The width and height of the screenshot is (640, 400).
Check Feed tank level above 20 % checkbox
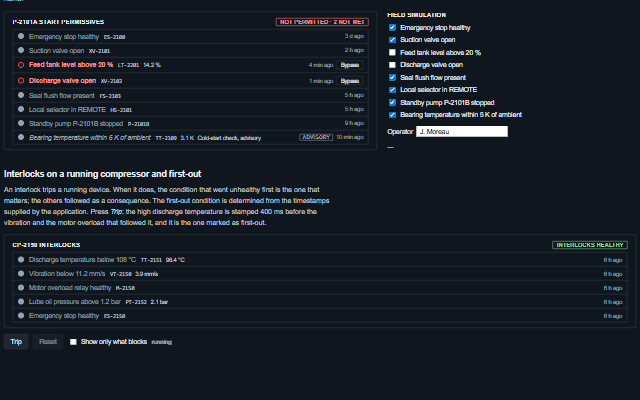[392, 53]
